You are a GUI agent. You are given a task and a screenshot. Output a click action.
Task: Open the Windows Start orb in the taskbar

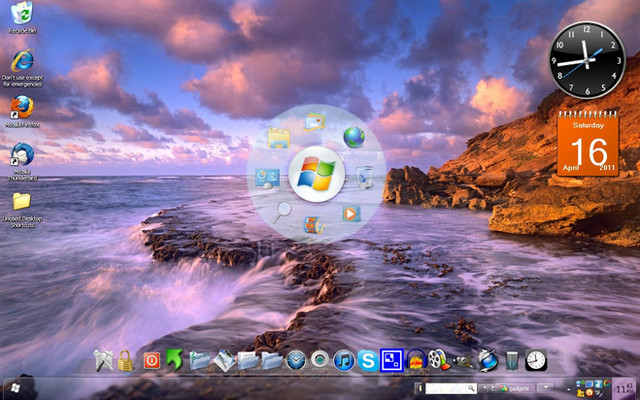click(x=16, y=388)
